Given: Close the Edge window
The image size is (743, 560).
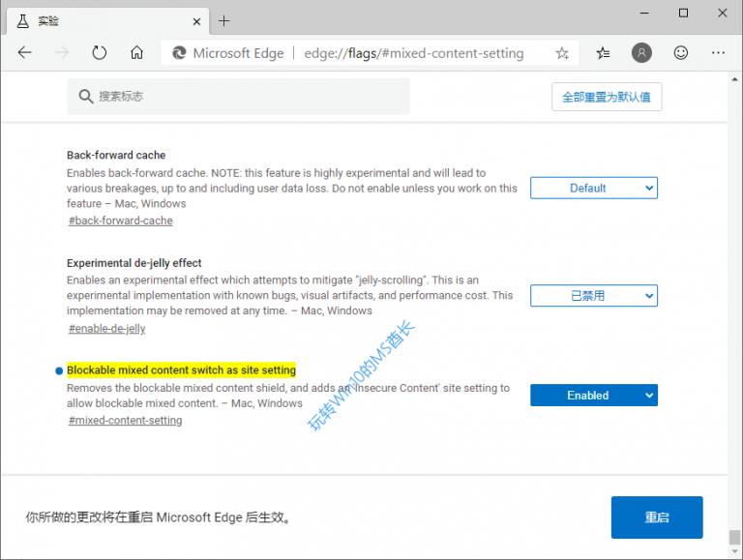Looking at the screenshot, I should coord(722,14).
